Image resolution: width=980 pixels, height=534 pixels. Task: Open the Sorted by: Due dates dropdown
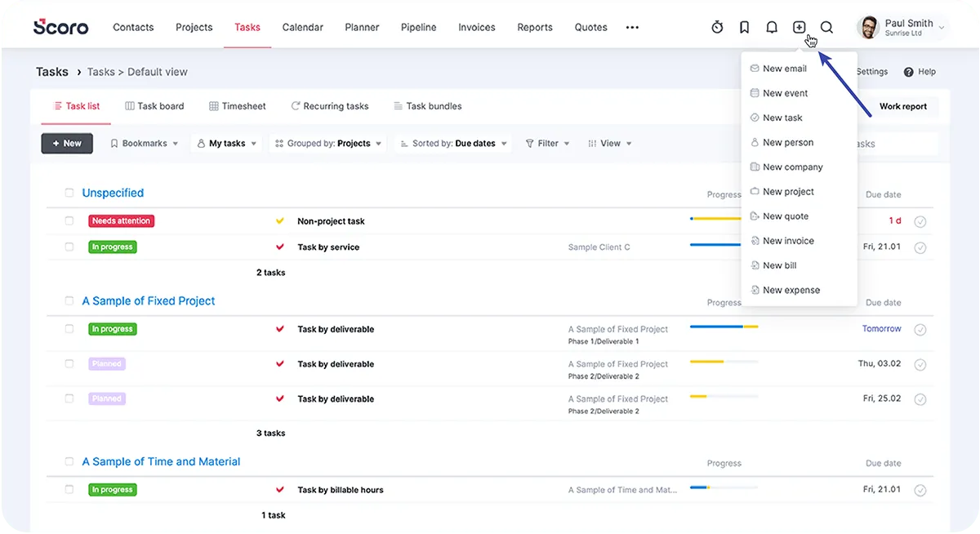452,143
